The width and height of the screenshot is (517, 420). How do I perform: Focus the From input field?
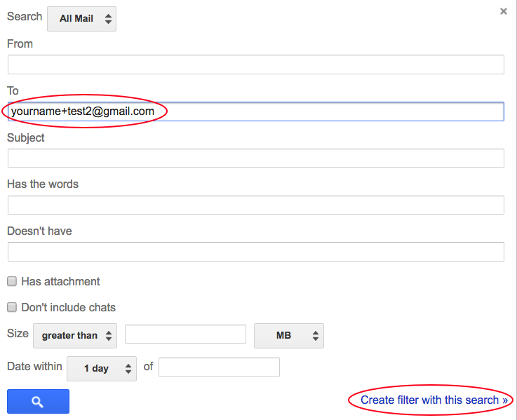[256, 65]
